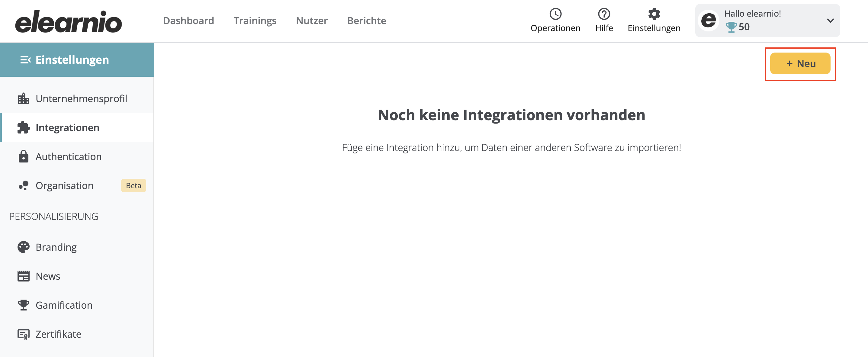
Task: Click the Füge eine Integration hinzu description
Action: [x=511, y=148]
